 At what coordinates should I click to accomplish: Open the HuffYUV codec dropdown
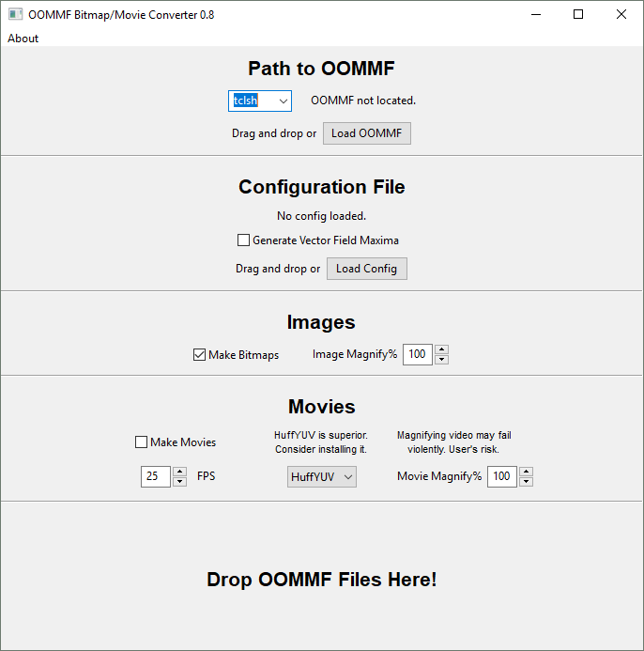click(322, 476)
